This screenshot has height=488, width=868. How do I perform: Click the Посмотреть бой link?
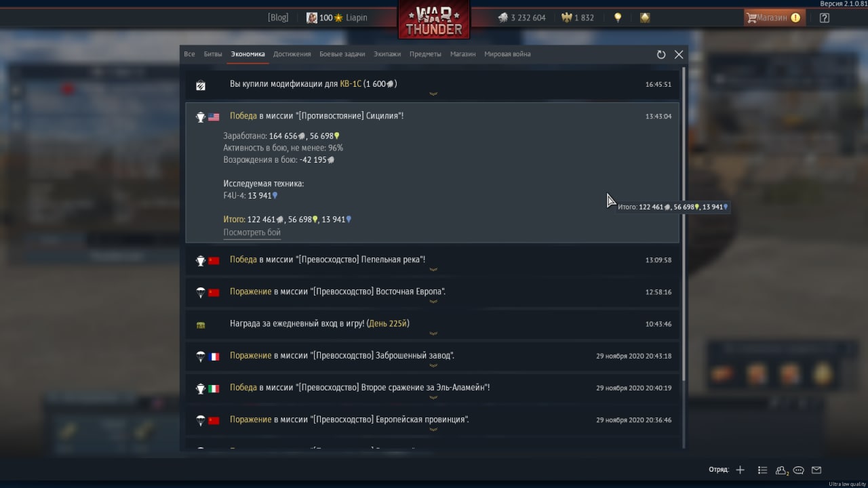(x=252, y=232)
